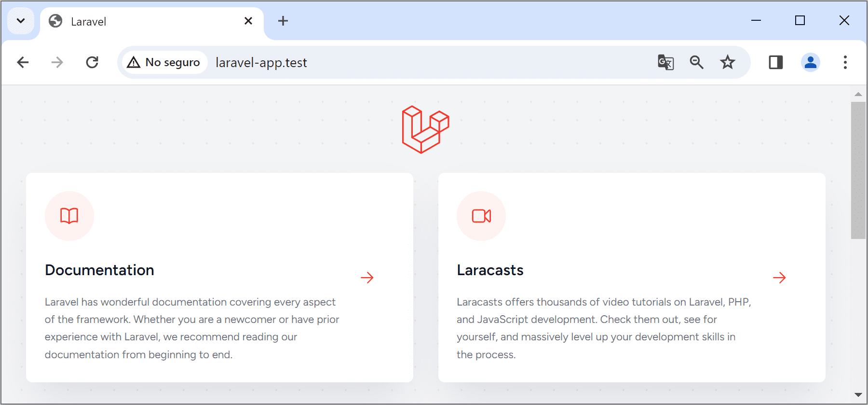Open a new tab with the plus button
868x405 pixels.
coord(283,21)
